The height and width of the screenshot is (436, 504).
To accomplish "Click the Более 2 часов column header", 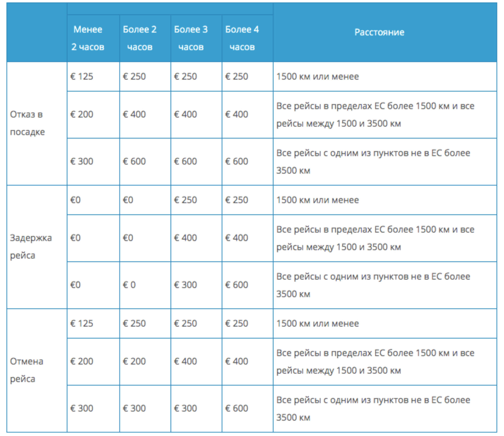I will (x=140, y=38).
